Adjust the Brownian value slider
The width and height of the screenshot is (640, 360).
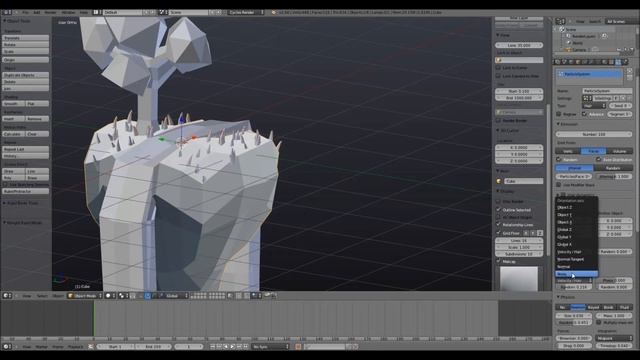pos(573,338)
